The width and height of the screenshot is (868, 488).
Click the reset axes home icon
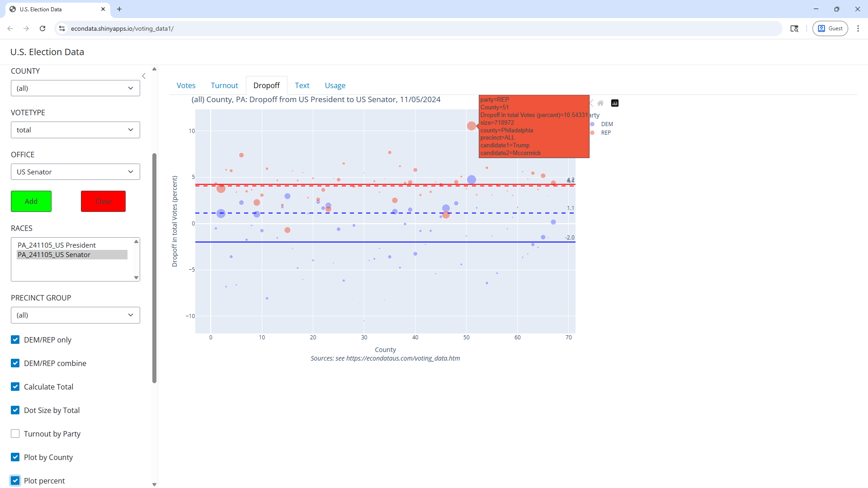tap(600, 103)
